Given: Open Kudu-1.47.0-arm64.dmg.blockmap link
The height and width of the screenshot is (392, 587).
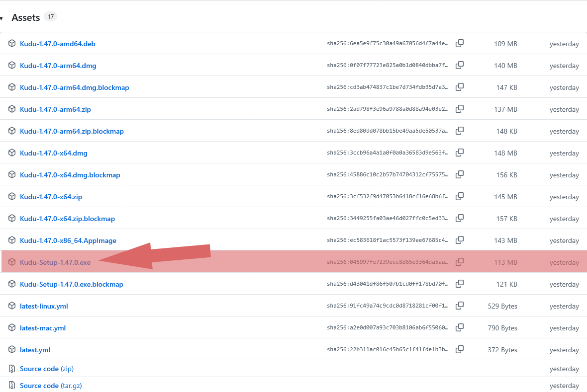Looking at the screenshot, I should (75, 87).
